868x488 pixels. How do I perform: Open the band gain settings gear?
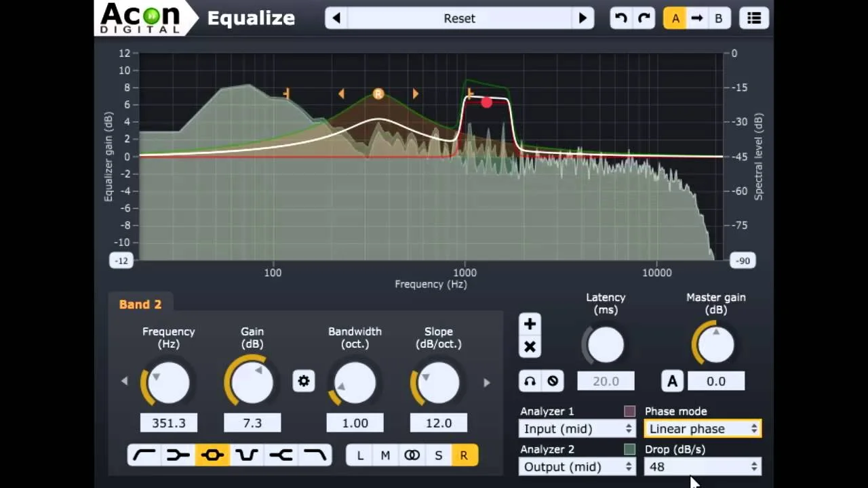[304, 382]
